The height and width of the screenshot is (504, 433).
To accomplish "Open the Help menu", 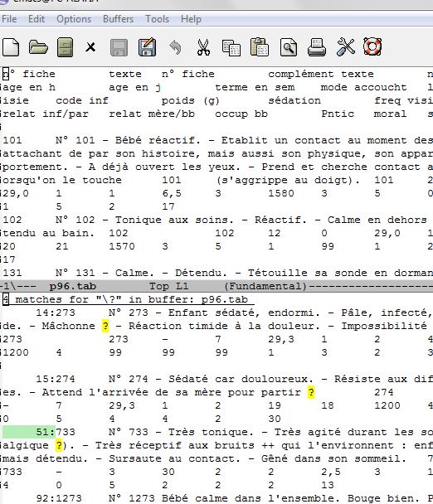I will coord(191,19).
